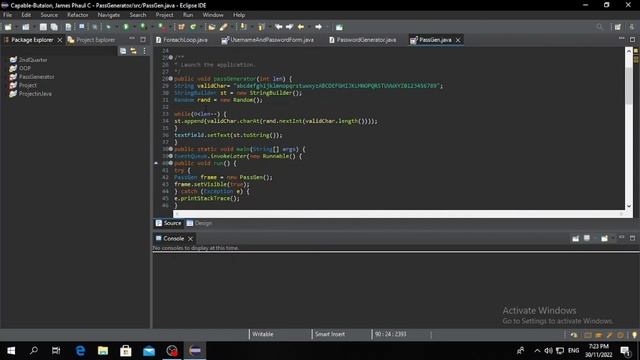Close the Console view tab
This screenshot has height=360, width=640.
point(190,238)
